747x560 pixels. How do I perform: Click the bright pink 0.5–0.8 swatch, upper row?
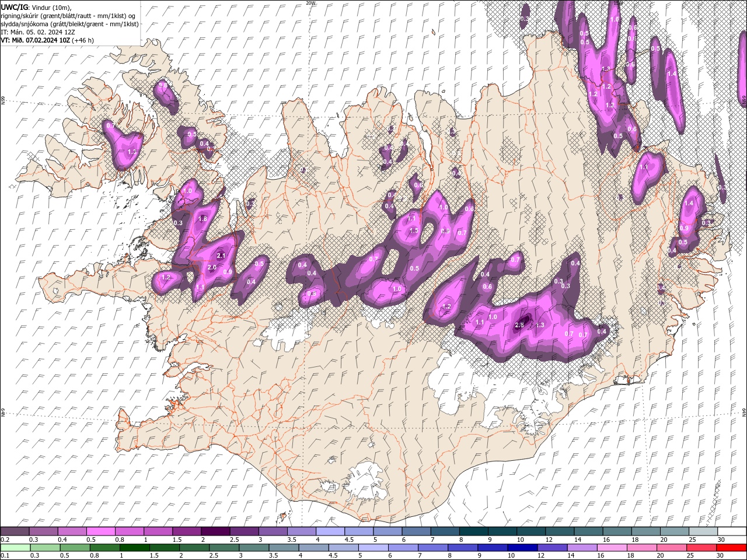point(101,531)
